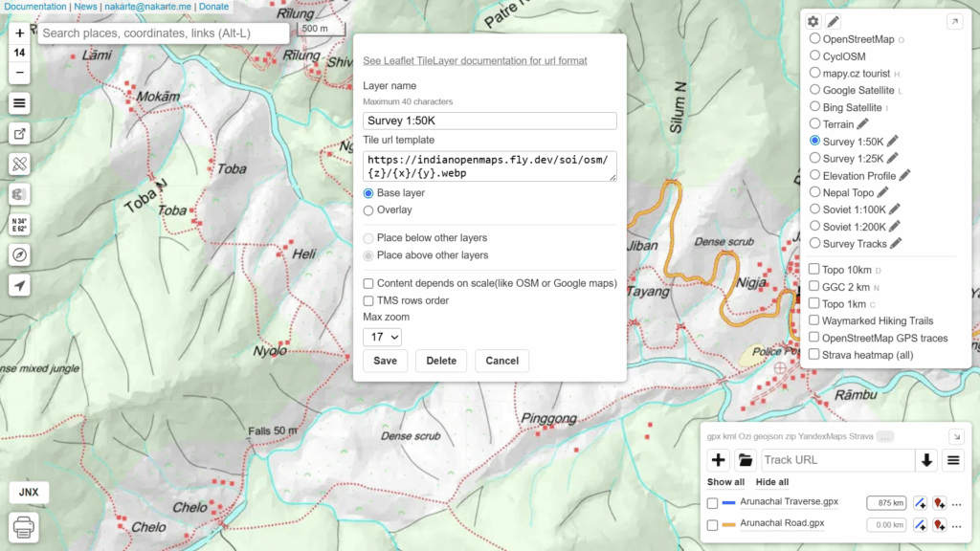
Task: Enable the TMS rows order checkbox
Action: (x=368, y=300)
